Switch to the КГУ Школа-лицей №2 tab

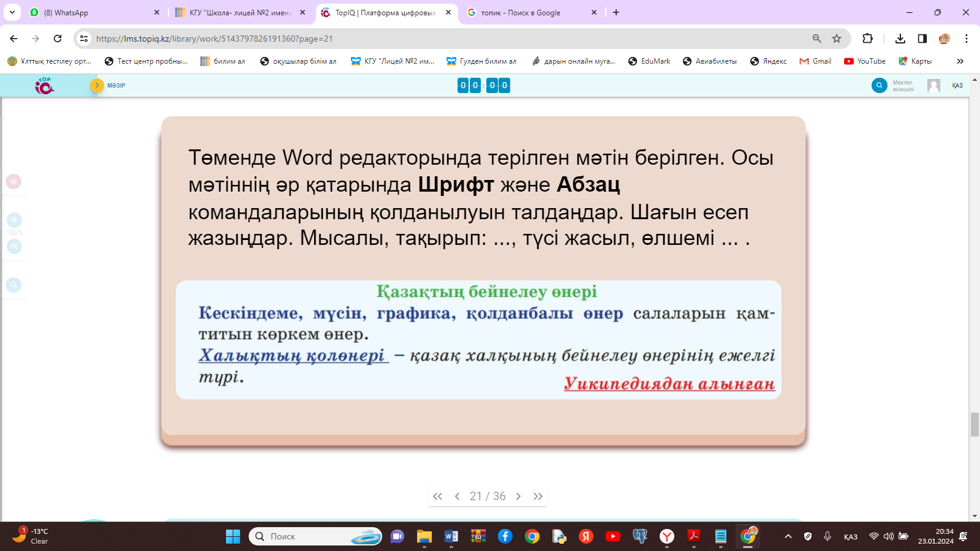[x=239, y=12]
